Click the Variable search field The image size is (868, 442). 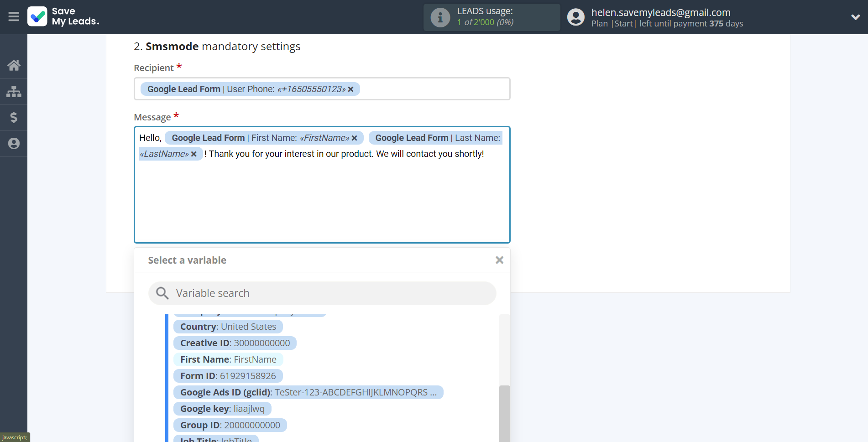pos(322,293)
